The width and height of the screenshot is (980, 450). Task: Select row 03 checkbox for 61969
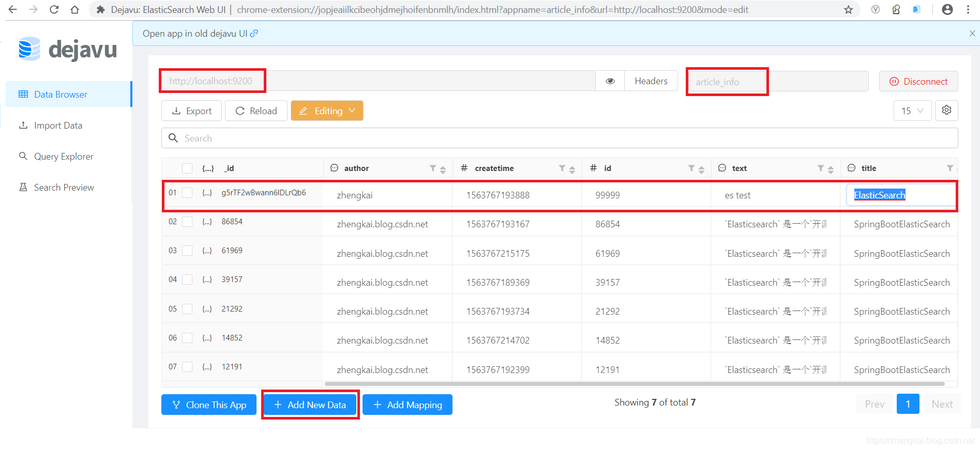pyautogui.click(x=187, y=251)
